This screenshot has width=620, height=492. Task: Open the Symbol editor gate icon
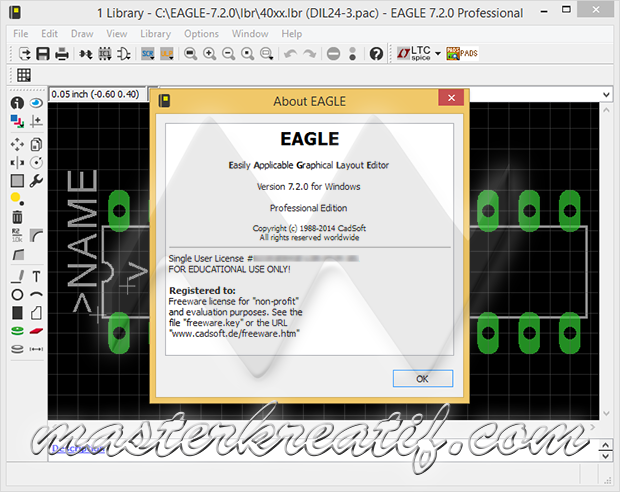coord(124,53)
